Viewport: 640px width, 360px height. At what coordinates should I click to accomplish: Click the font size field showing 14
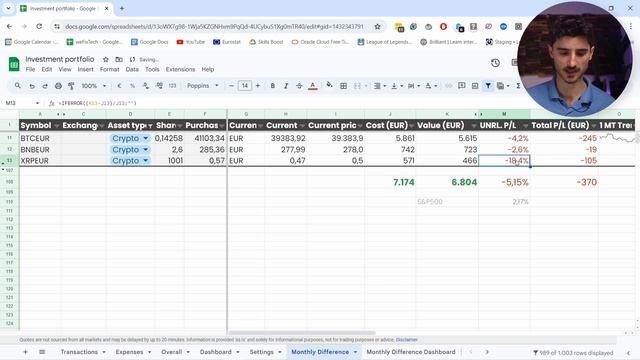[x=244, y=86]
